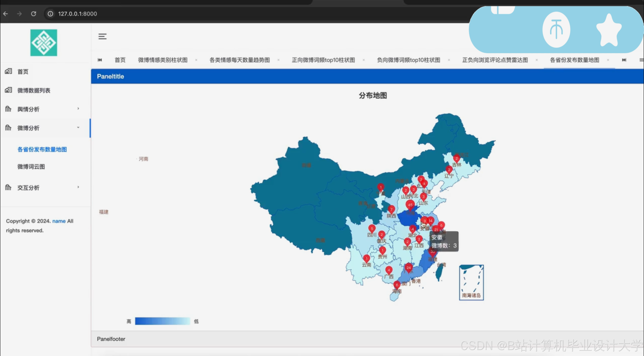The image size is (644, 356).
Task: Open the 负向微博词频top10柱状图 tab
Action: point(408,60)
